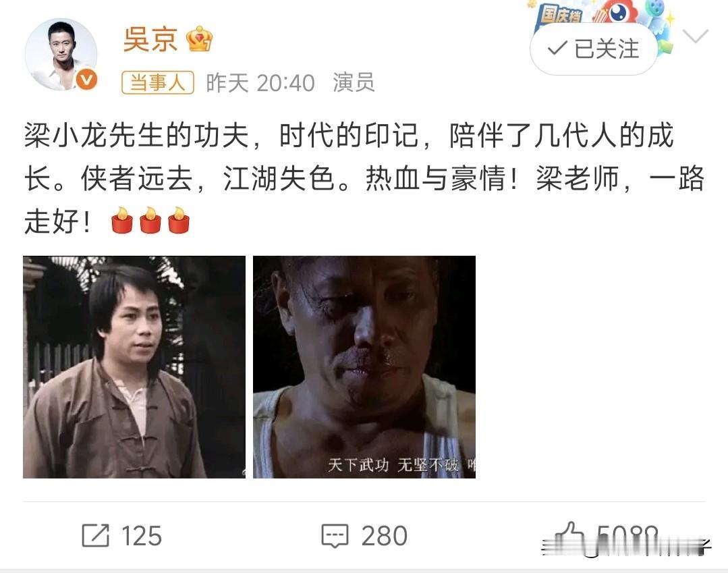Viewport: 728px width, 573px height.
Task: Tap the first red candle emoji
Action: pos(122,220)
